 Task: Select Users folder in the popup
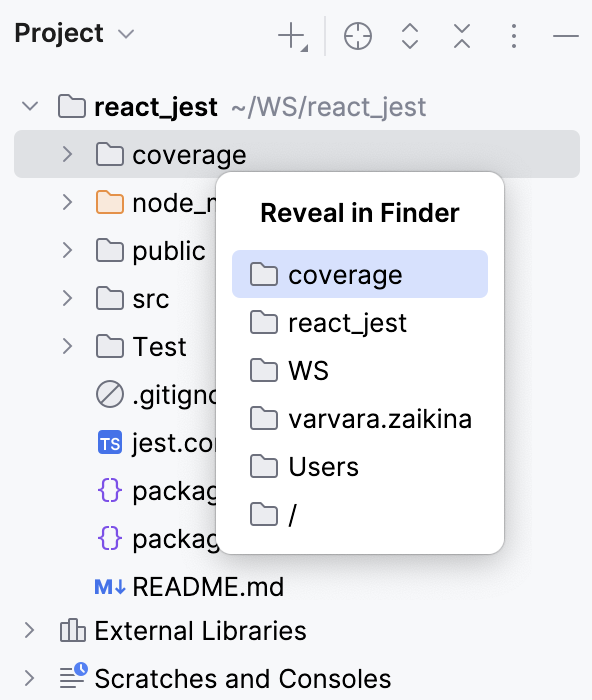pyautogui.click(x=360, y=467)
